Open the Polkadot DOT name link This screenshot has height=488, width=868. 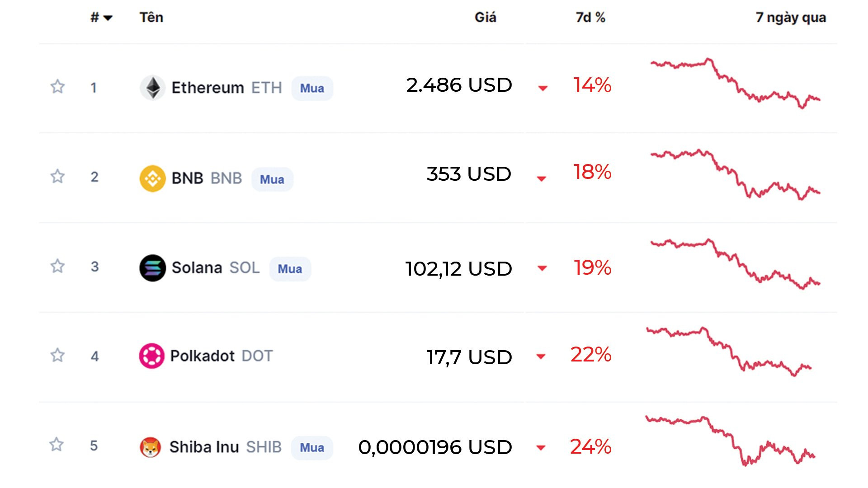tap(222, 356)
